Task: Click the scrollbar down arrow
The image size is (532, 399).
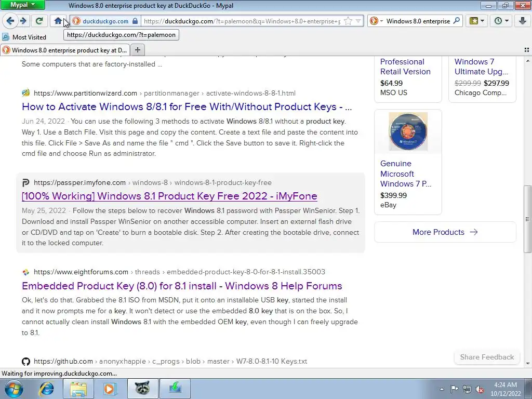Action: (528, 363)
